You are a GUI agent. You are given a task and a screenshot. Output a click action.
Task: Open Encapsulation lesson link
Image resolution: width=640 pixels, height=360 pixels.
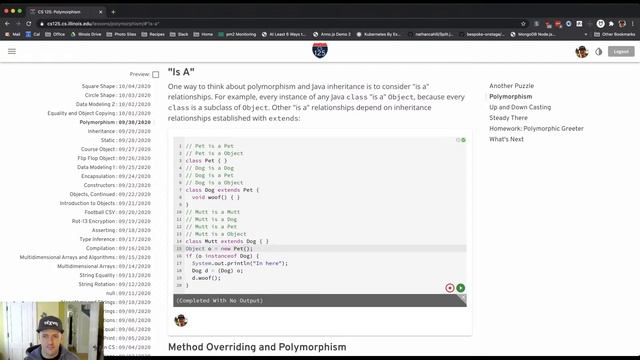[x=116, y=176]
